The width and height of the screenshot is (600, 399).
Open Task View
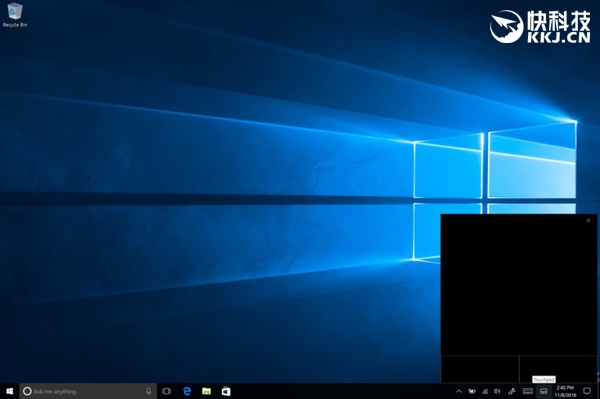click(166, 391)
